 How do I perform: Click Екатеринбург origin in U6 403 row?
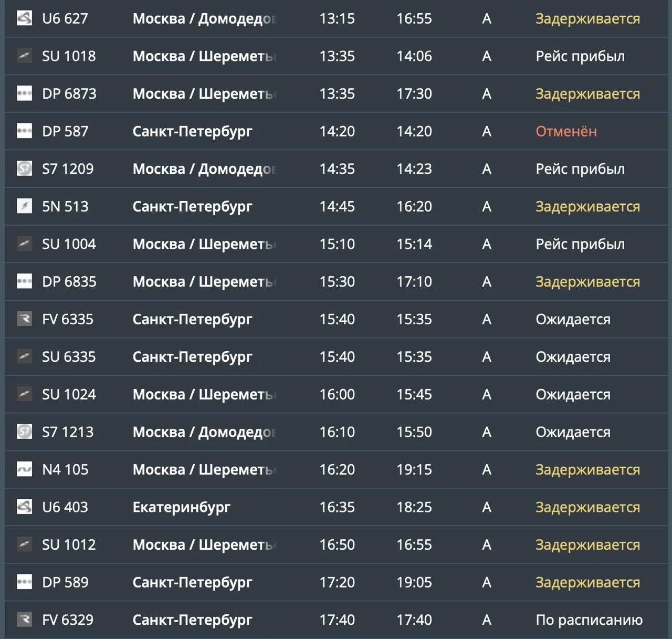click(x=181, y=507)
